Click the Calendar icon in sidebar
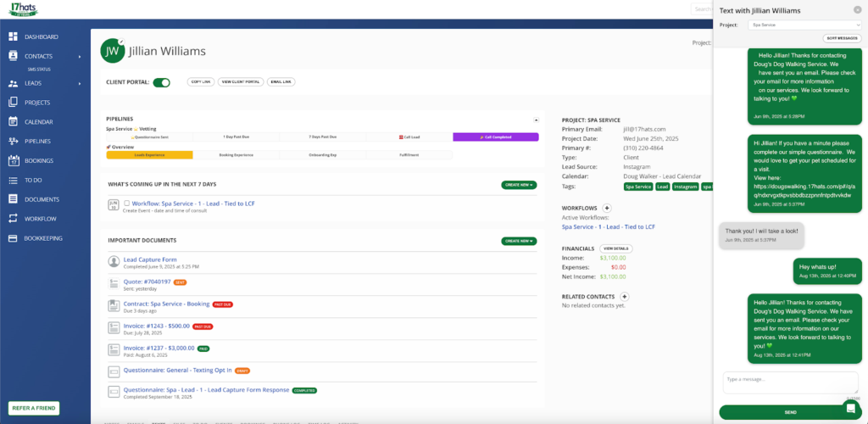Screen dimensions: 868x424 pyautogui.click(x=14, y=122)
